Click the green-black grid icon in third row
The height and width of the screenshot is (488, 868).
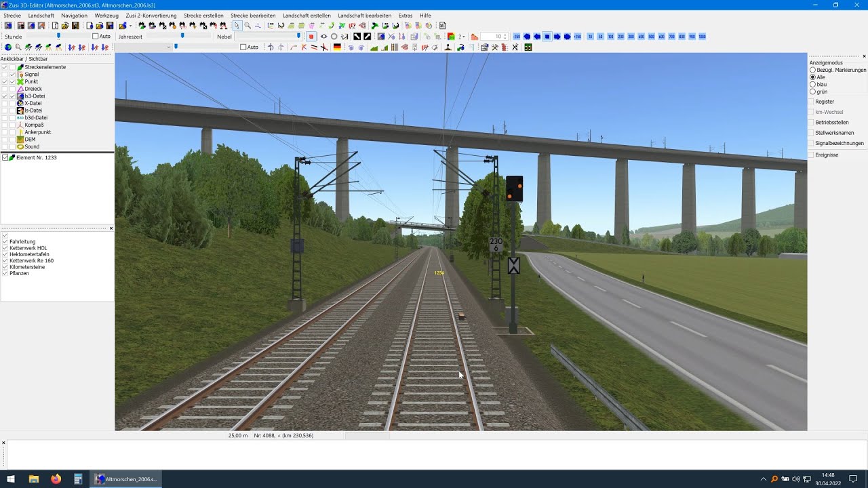[528, 47]
